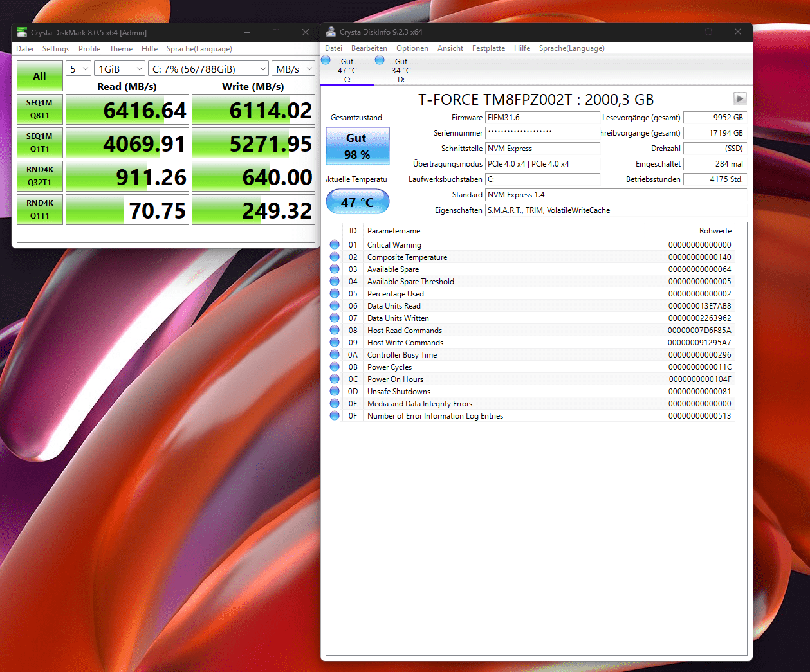Click the CrystalDiskMark title bar icon
Screen dimensions: 810x672
[22, 32]
